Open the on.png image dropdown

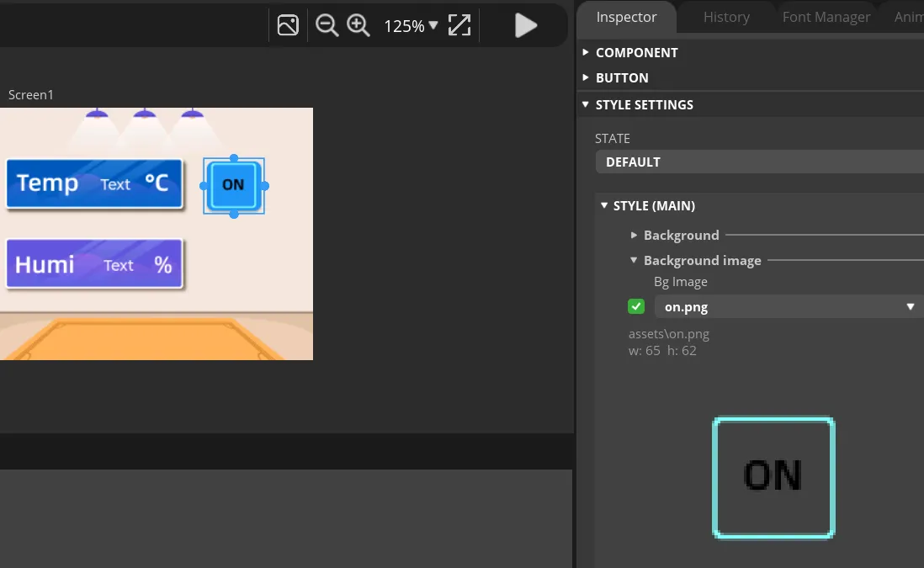pos(788,307)
